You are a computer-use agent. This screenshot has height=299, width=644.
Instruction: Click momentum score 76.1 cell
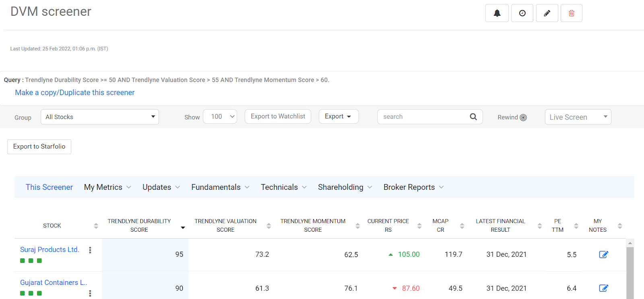(351, 288)
